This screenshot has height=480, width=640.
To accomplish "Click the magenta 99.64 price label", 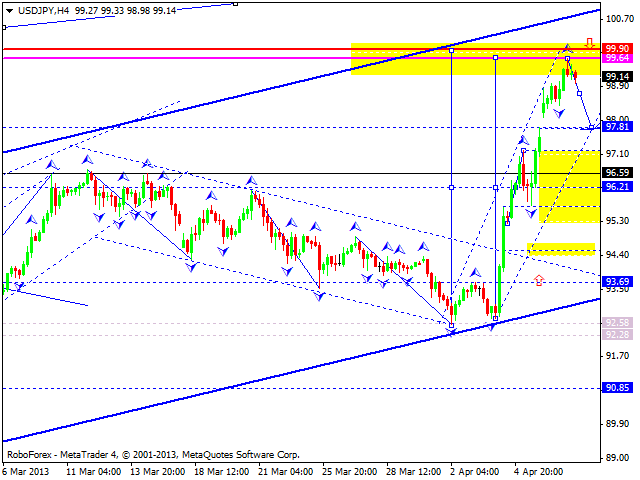I will coord(617,58).
